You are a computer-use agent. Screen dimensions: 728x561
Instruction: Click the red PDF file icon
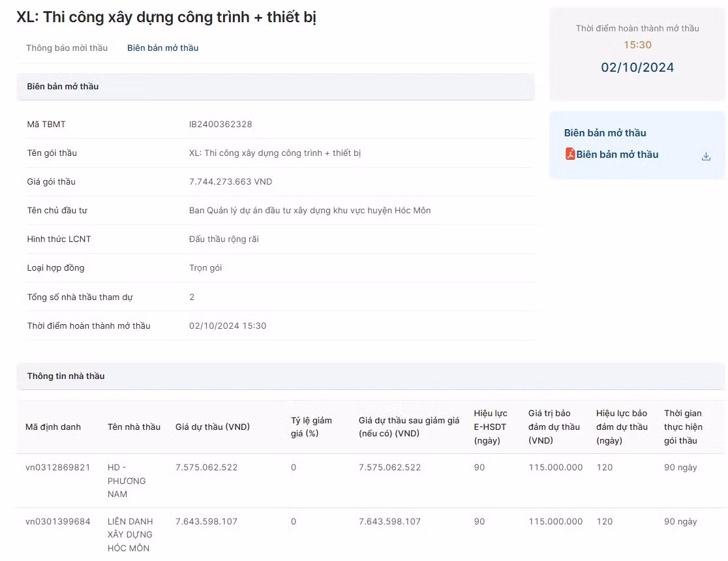tap(569, 154)
